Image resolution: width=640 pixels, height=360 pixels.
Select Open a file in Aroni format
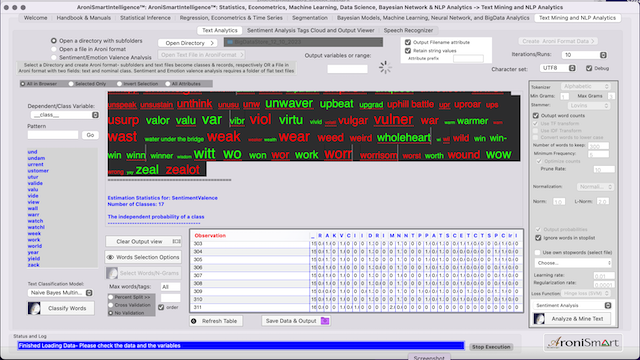pyautogui.click(x=54, y=49)
